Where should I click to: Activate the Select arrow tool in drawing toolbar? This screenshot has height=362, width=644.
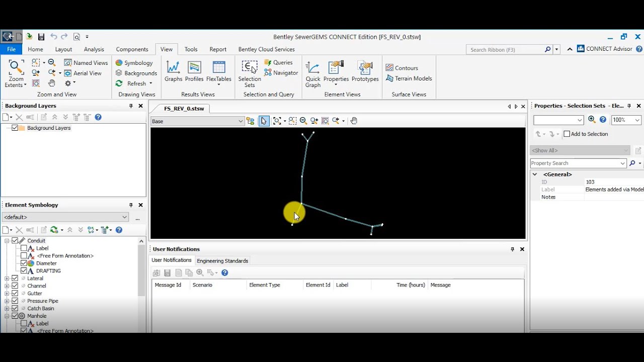click(x=264, y=121)
